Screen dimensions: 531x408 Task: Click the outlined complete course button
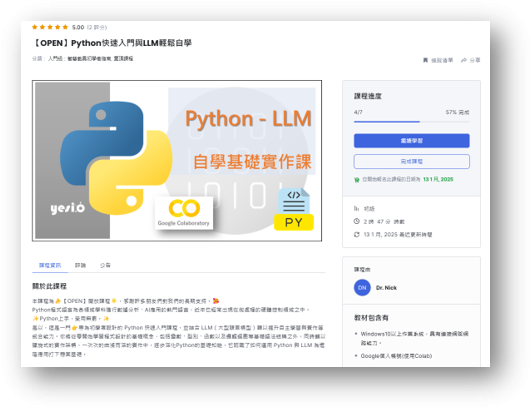(411, 162)
